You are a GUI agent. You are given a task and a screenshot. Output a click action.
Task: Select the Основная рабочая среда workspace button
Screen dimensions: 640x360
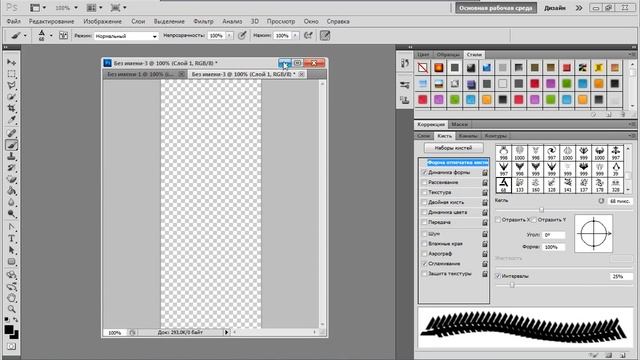coord(496,8)
